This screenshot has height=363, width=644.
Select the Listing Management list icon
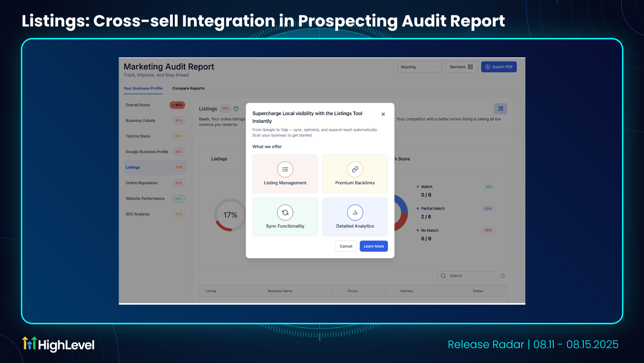coord(285,169)
